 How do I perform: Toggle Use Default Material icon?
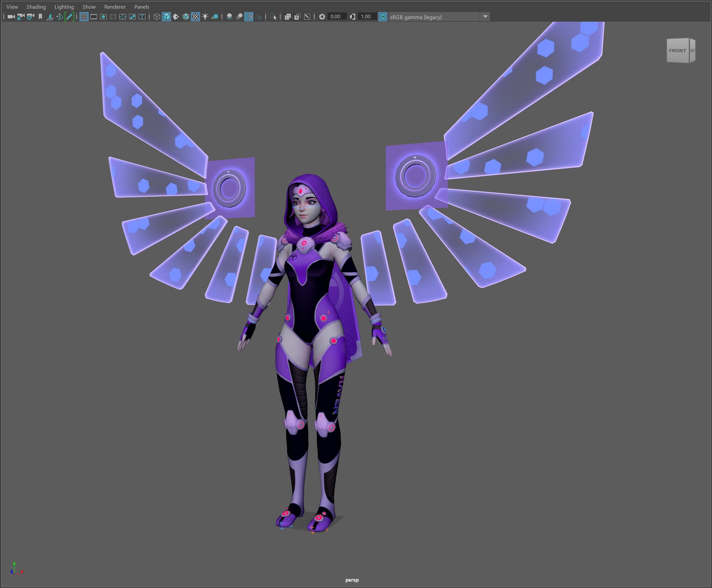pos(176,17)
